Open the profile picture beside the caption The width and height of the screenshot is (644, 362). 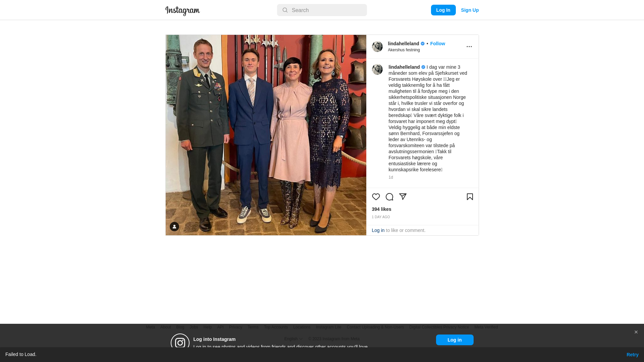click(x=377, y=69)
